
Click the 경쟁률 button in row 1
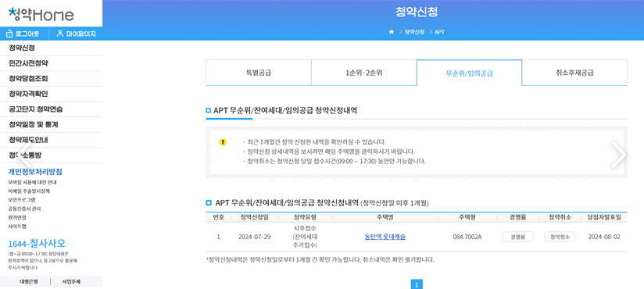click(517, 237)
